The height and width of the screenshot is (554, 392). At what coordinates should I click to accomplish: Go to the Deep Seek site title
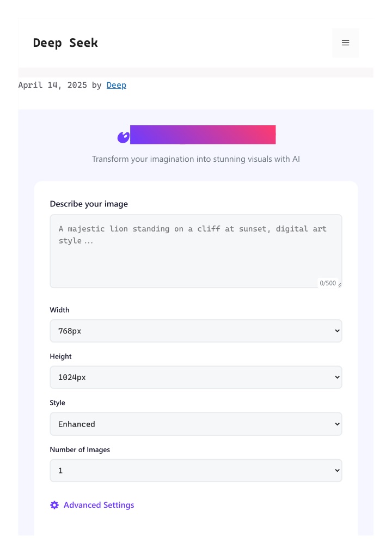[65, 42]
